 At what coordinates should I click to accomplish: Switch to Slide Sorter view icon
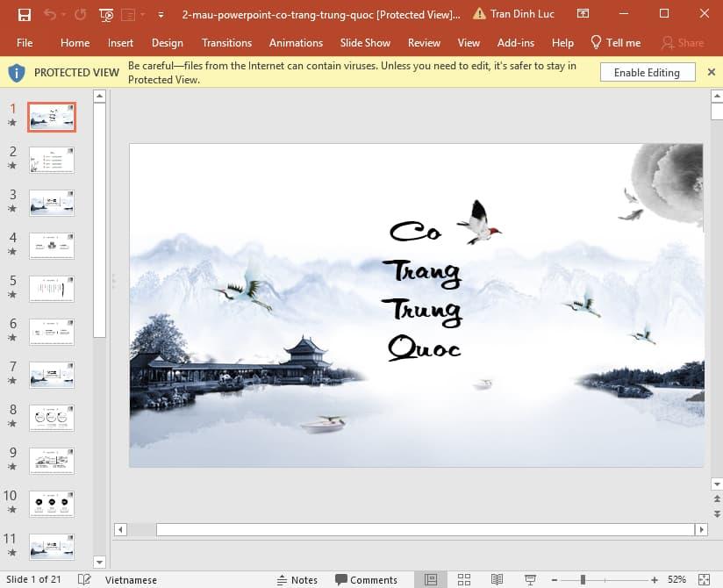click(463, 579)
